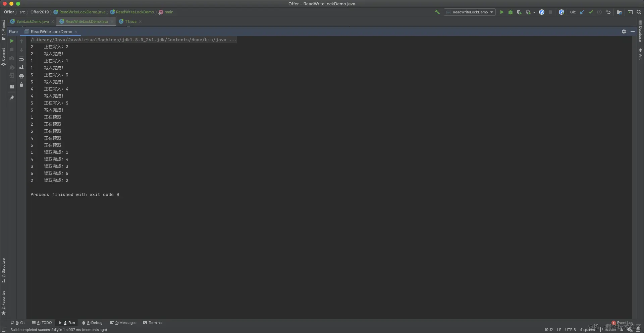Switch to the Debug tool window tab
The image size is (644, 333).
pyautogui.click(x=92, y=323)
